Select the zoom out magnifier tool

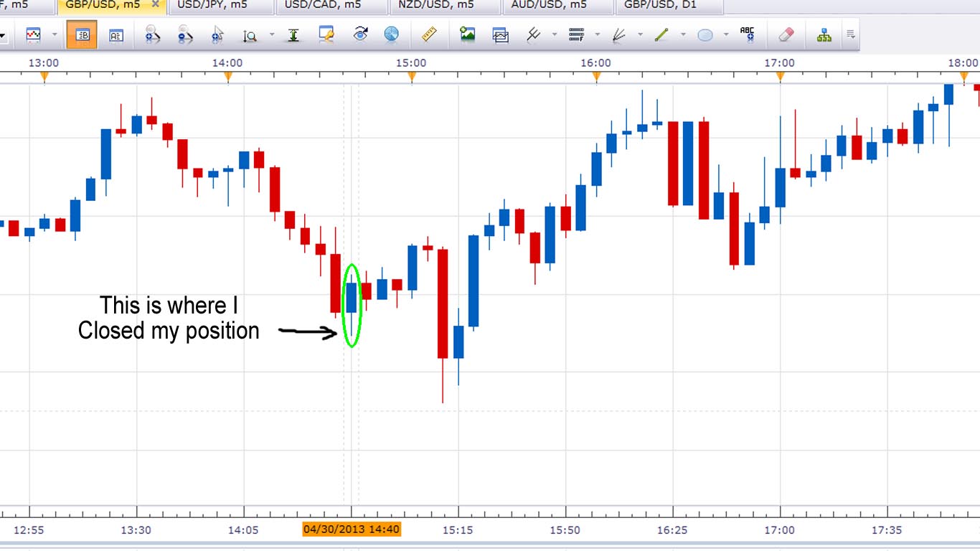coord(186,34)
